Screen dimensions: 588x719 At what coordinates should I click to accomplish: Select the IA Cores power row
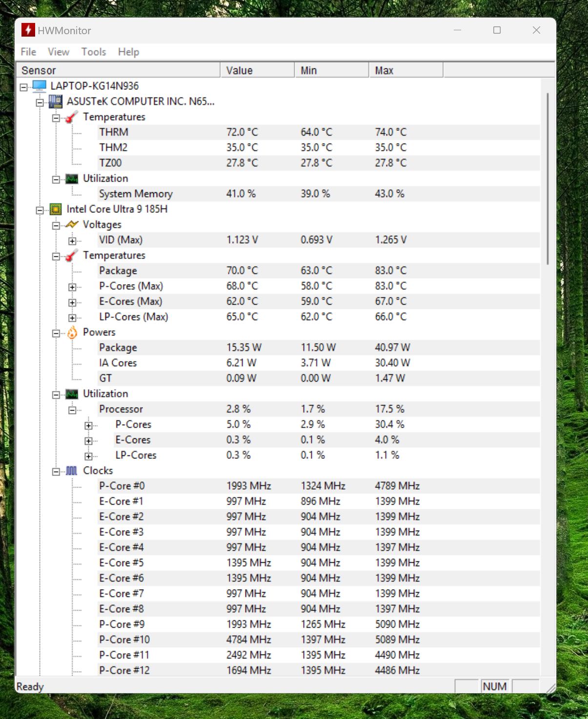coord(319,363)
